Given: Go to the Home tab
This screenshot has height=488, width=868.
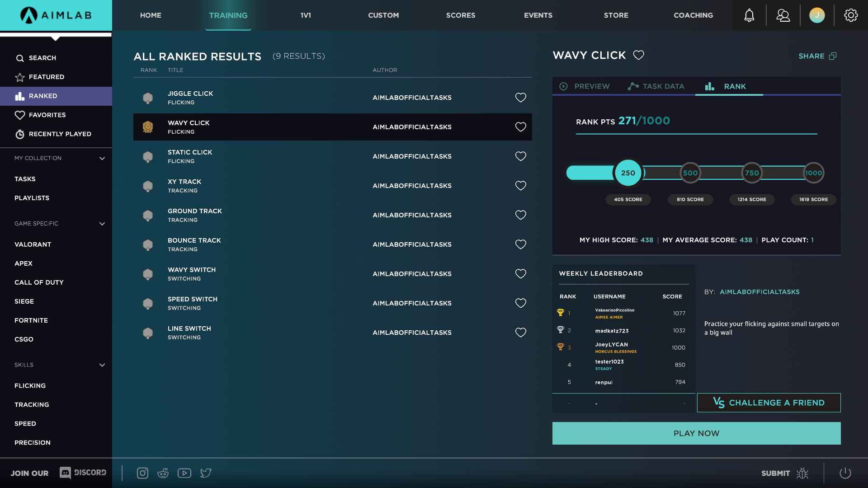Looking at the screenshot, I should (x=151, y=15).
